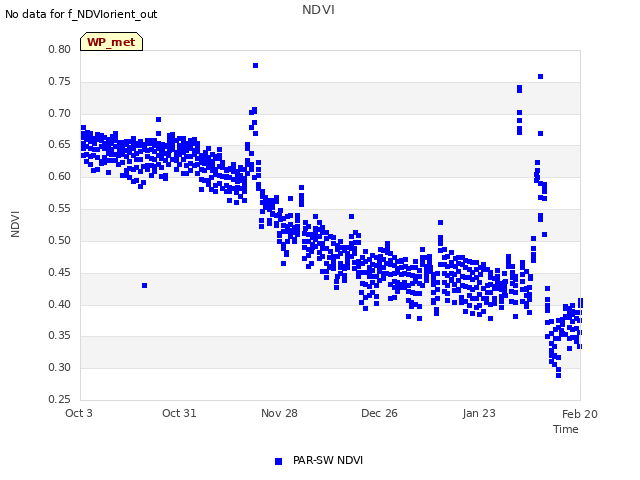Click the highest data point near 0.78

(256, 66)
